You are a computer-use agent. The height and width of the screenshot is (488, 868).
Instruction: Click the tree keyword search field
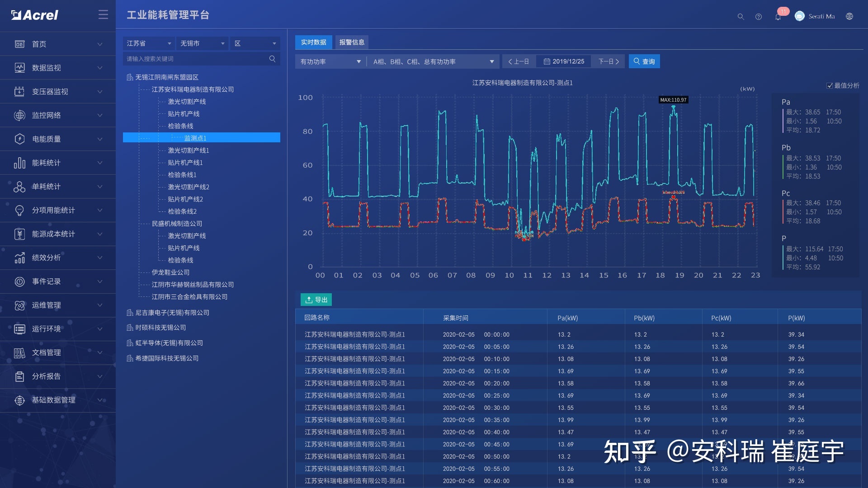[x=202, y=59]
